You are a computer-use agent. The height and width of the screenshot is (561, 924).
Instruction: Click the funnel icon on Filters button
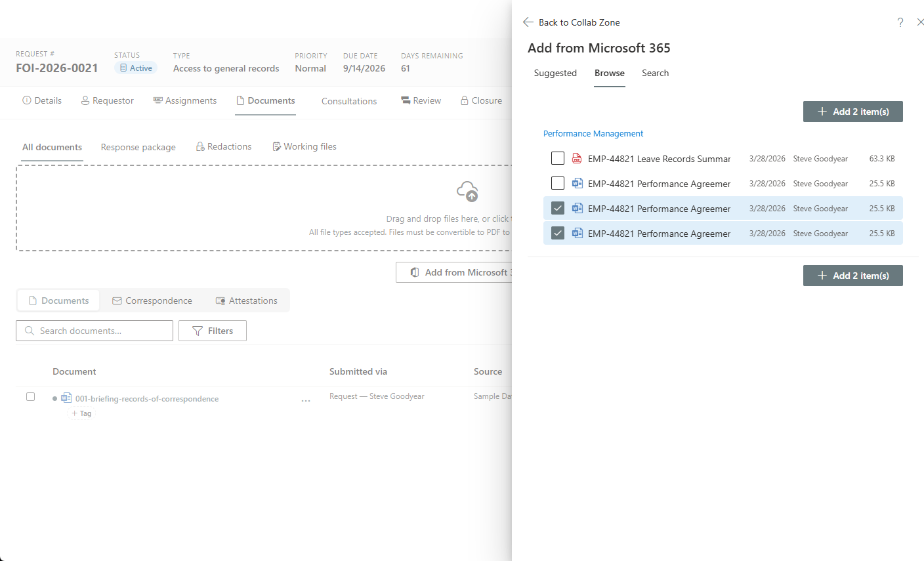[x=198, y=331]
